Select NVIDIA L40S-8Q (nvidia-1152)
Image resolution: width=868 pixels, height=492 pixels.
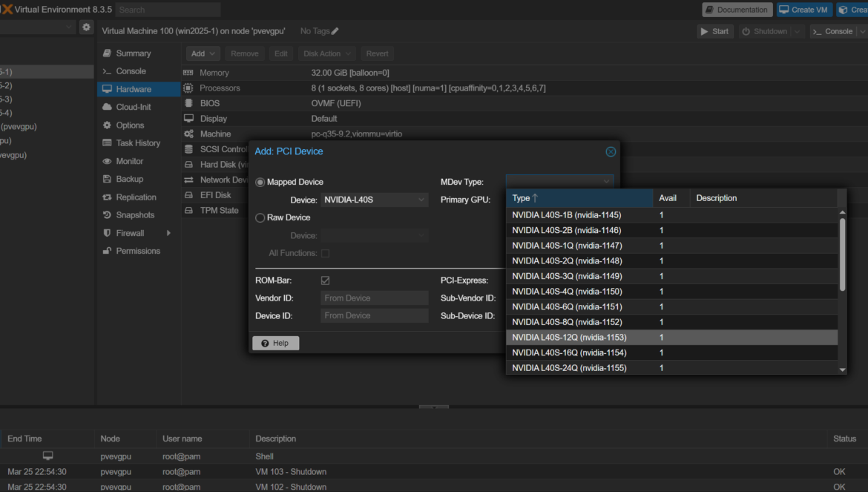pyautogui.click(x=672, y=322)
